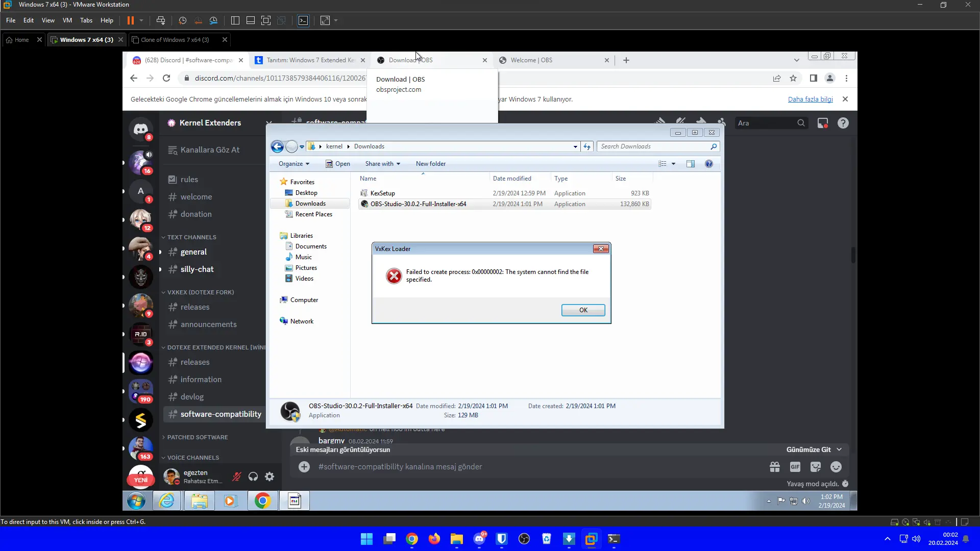Switch to the Clone of Windows 7 x64 (3) tab
Image resolution: width=980 pixels, height=551 pixels.
(x=179, y=40)
